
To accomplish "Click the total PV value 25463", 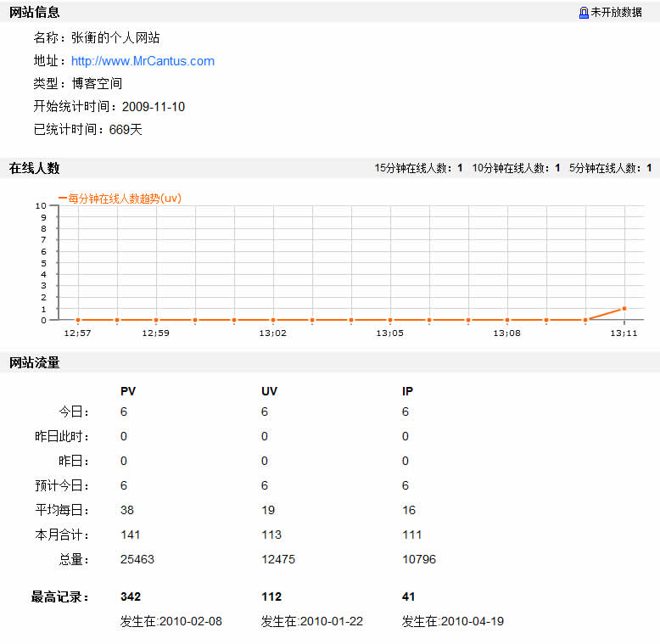I will coord(137,559).
